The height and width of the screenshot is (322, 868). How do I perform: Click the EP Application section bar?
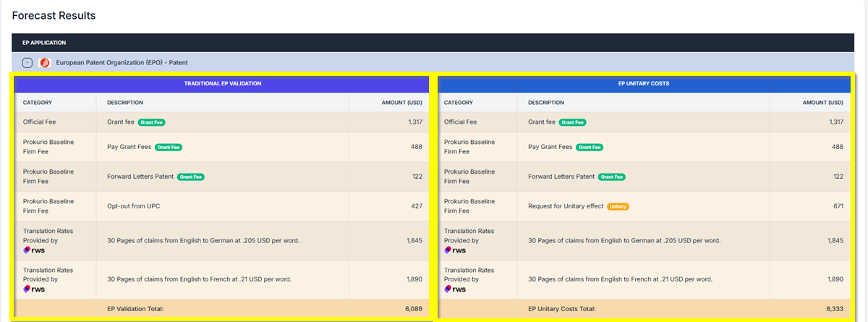tap(433, 43)
